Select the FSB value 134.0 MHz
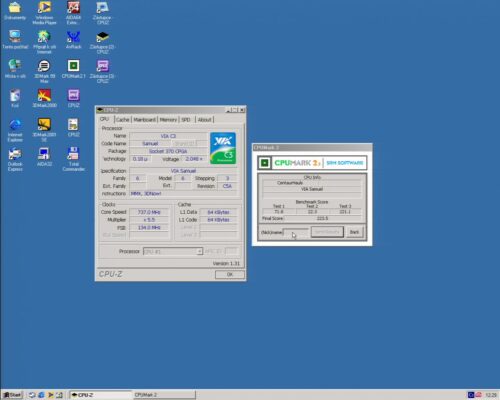This screenshot has width=500, height=400. 149,227
